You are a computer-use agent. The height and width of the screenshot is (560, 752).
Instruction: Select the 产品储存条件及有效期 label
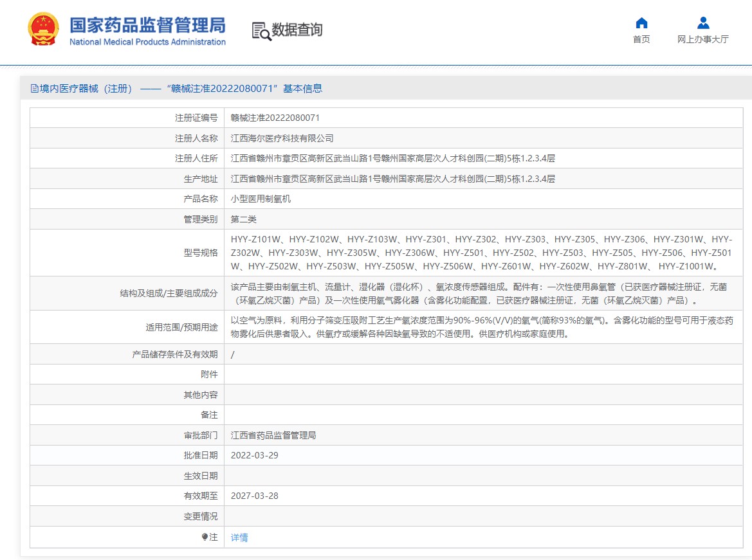tap(175, 354)
